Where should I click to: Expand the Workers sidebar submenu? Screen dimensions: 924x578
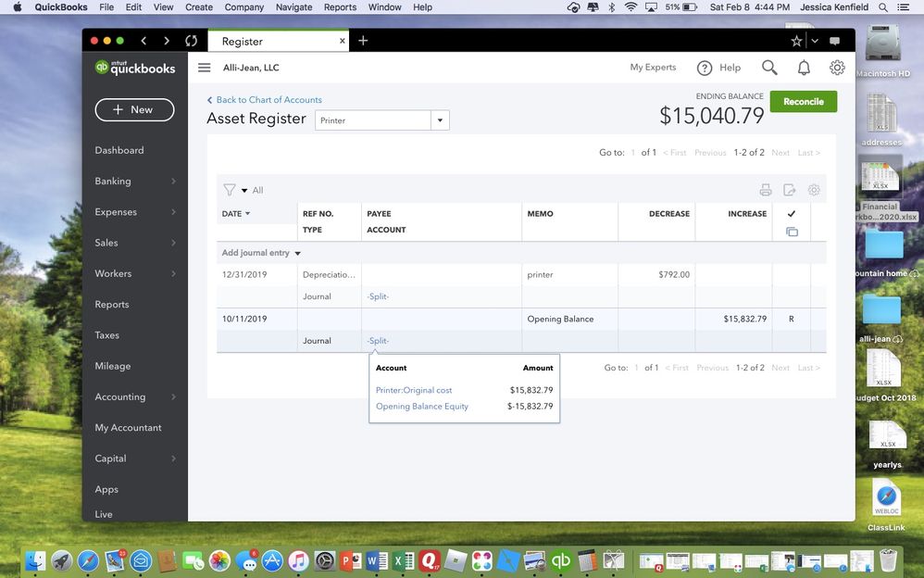pos(173,273)
